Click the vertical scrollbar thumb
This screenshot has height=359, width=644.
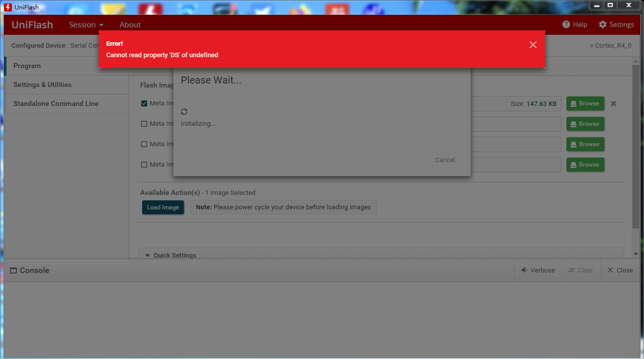[636, 147]
